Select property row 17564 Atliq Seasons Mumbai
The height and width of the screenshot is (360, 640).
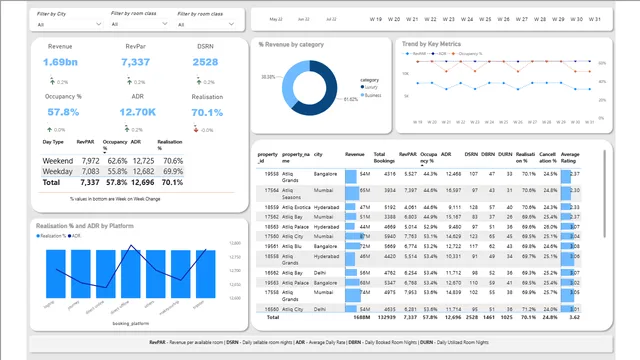click(x=419, y=193)
